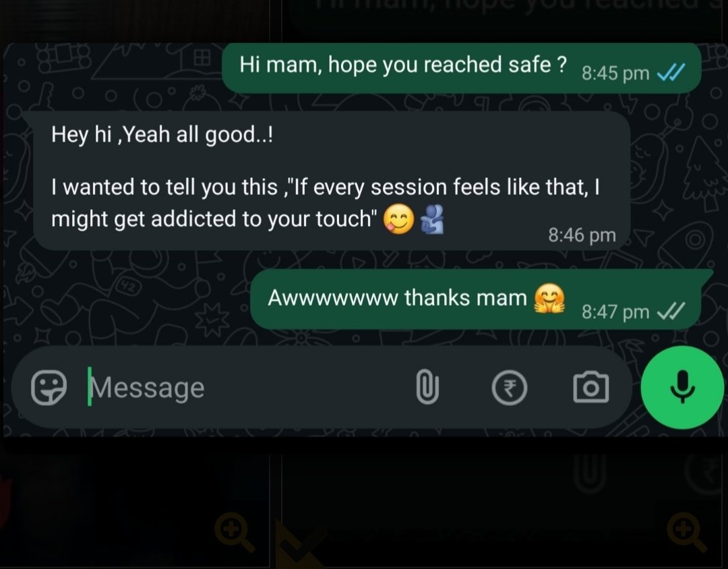Click the Message text input field

click(x=241, y=388)
